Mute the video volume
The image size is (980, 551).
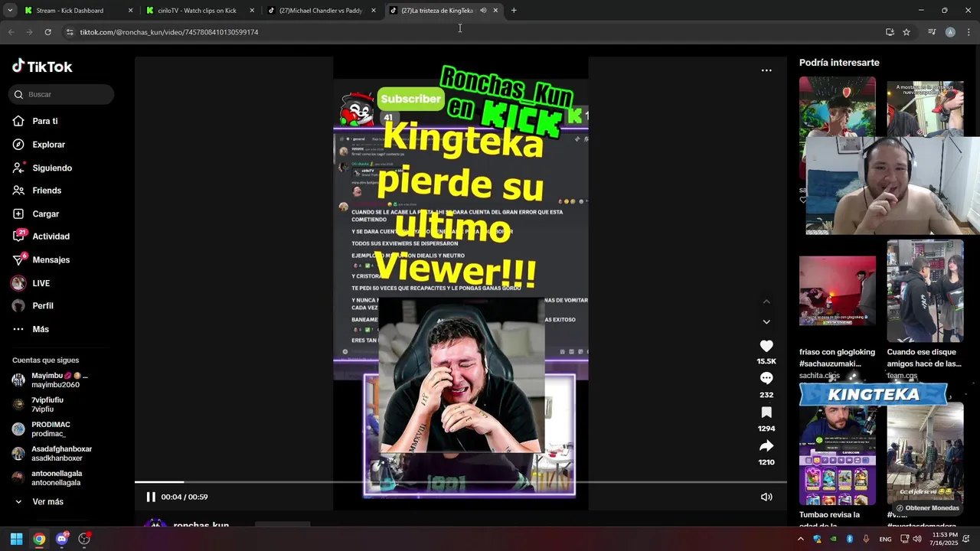(766, 497)
